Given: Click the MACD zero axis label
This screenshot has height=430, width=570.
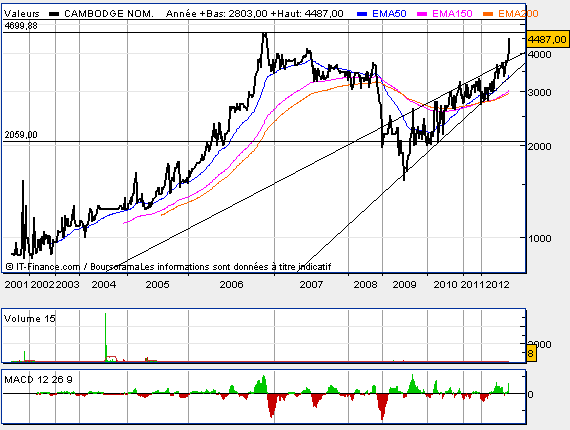Looking at the screenshot, I should [530, 395].
